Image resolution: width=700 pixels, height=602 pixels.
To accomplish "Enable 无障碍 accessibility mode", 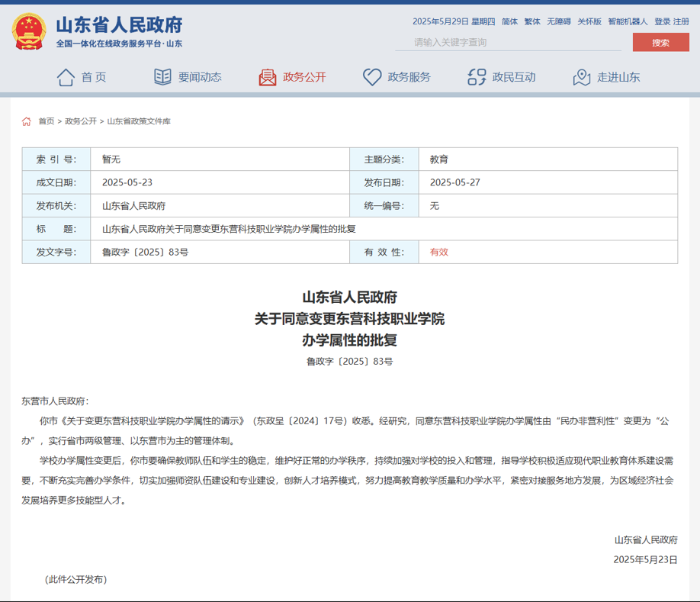I will coord(558,21).
